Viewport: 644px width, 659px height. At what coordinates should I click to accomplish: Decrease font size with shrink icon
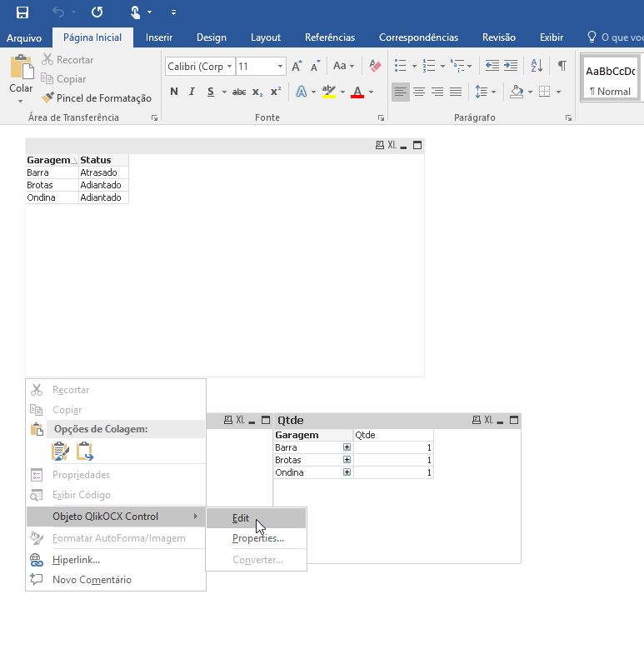coord(315,66)
